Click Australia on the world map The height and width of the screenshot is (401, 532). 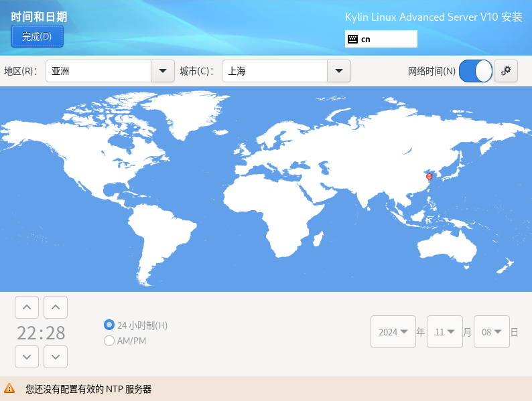[x=446, y=248]
